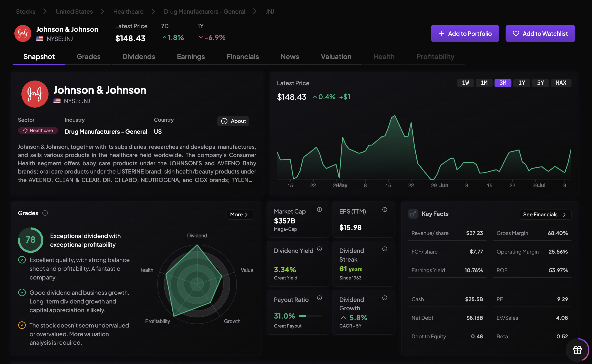This screenshot has height=364, width=592.
Task: Select 1W chart range
Action: (x=465, y=83)
